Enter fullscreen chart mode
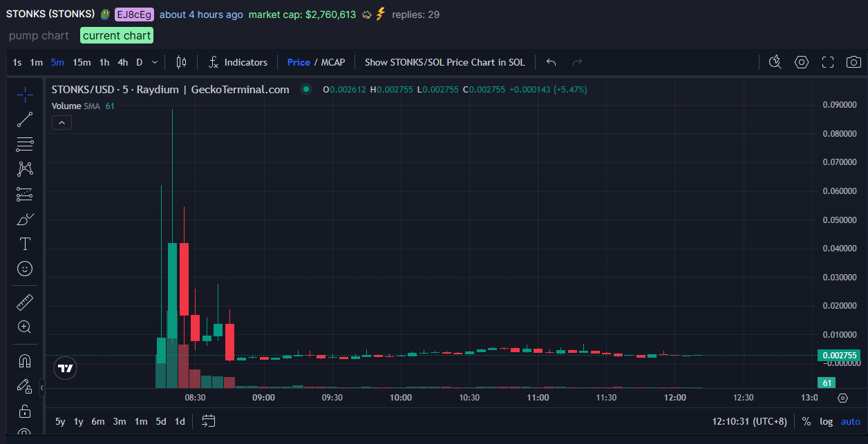Screen dimensions: 868x444 coord(827,62)
